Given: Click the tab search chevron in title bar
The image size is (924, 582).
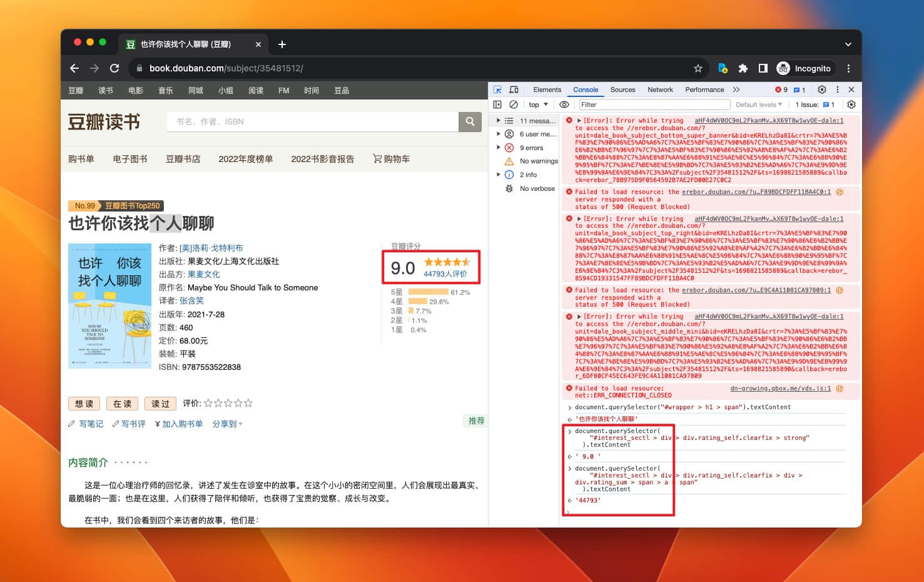Looking at the screenshot, I should point(848,44).
